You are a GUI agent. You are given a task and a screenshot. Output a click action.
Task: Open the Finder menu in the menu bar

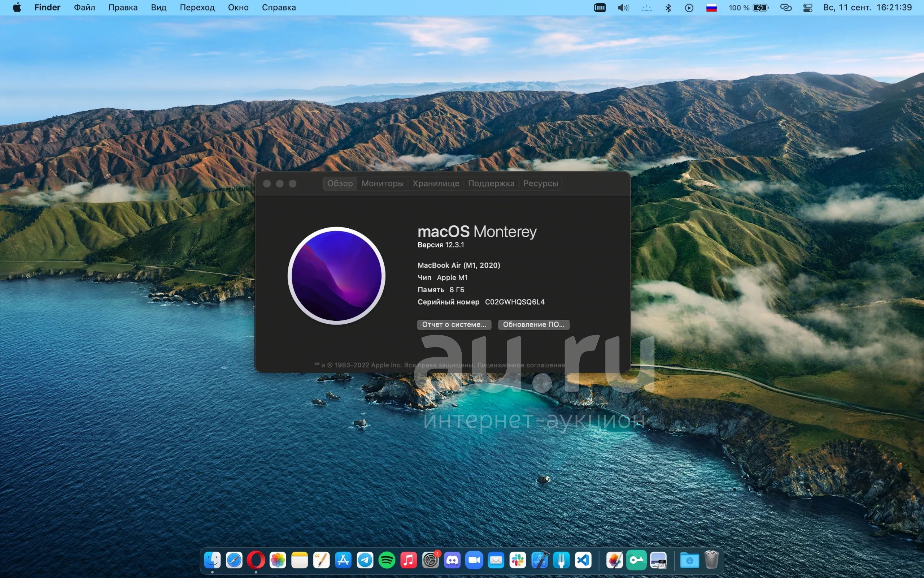point(47,8)
